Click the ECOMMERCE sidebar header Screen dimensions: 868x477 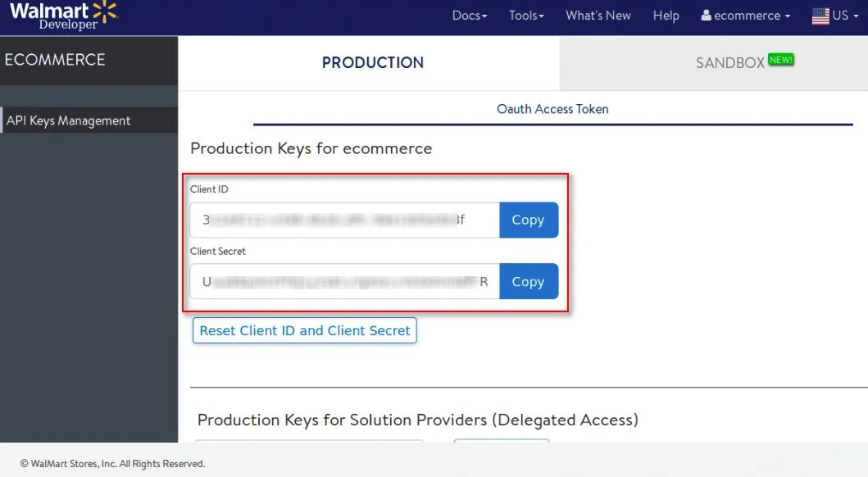(x=56, y=59)
